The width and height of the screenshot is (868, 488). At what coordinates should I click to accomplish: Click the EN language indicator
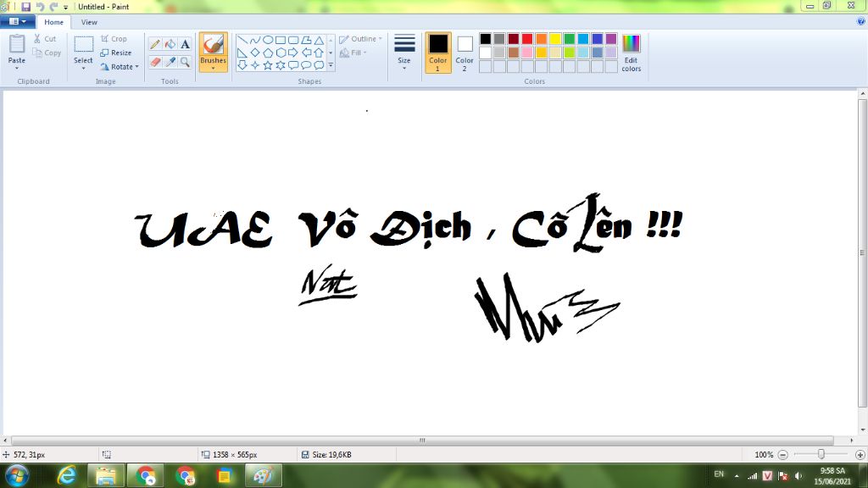coord(719,474)
